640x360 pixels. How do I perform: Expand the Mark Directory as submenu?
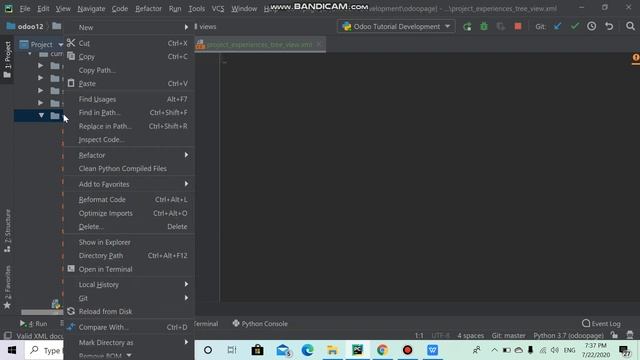pyautogui.click(x=186, y=342)
